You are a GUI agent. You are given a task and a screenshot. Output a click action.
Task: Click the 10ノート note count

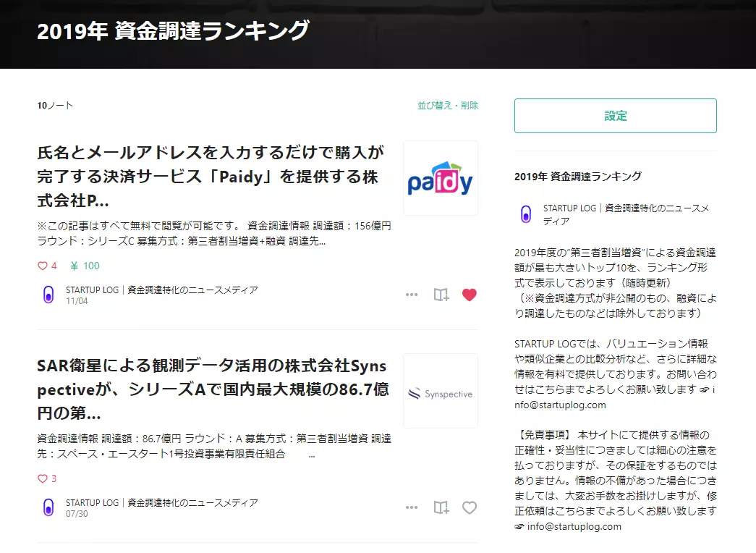[x=55, y=105]
